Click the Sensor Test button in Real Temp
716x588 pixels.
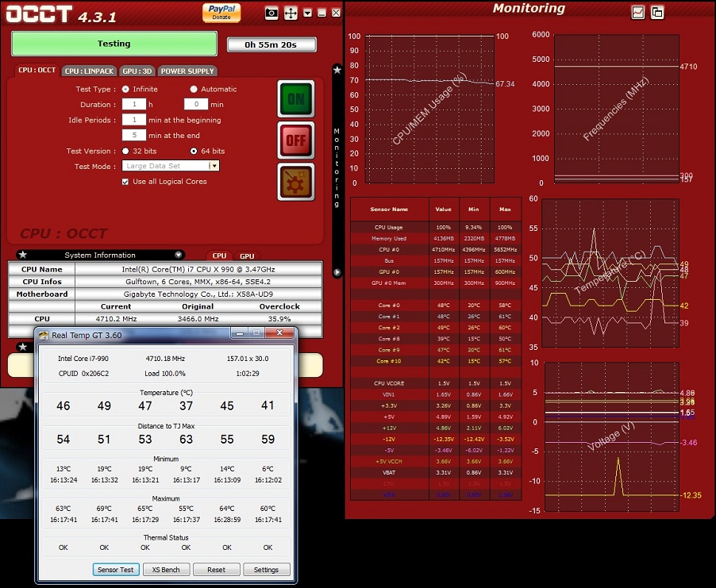click(x=116, y=569)
